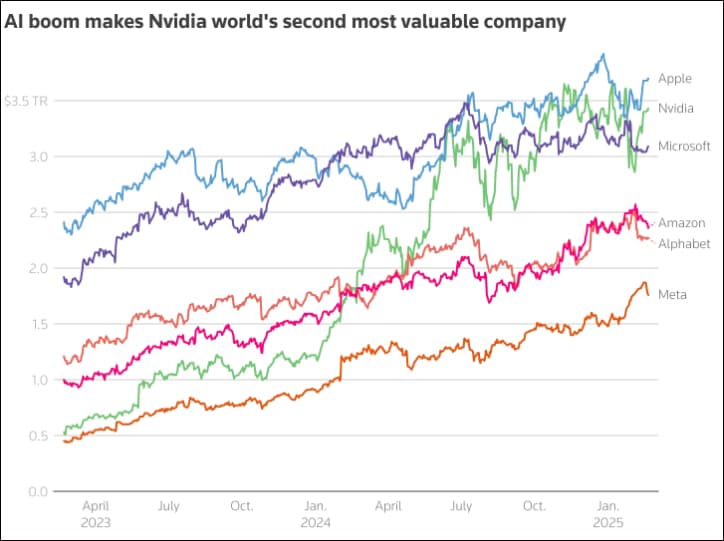This screenshot has height=541, width=724.
Task: Click the Meta series label
Action: 672,295
